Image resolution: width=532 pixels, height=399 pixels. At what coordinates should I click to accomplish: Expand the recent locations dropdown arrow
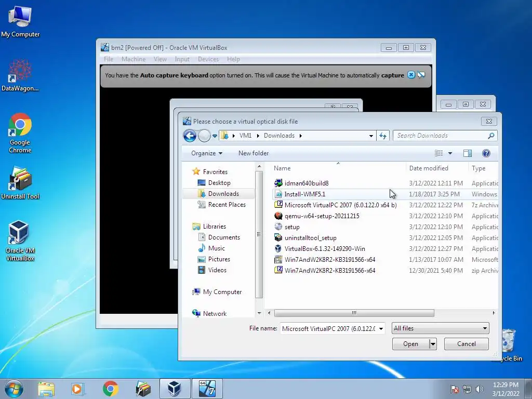click(215, 136)
